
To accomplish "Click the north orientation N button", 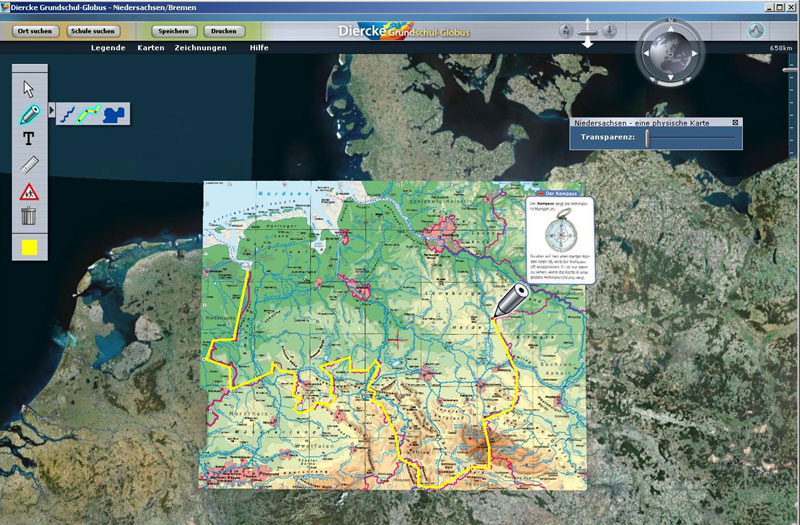I will (565, 31).
